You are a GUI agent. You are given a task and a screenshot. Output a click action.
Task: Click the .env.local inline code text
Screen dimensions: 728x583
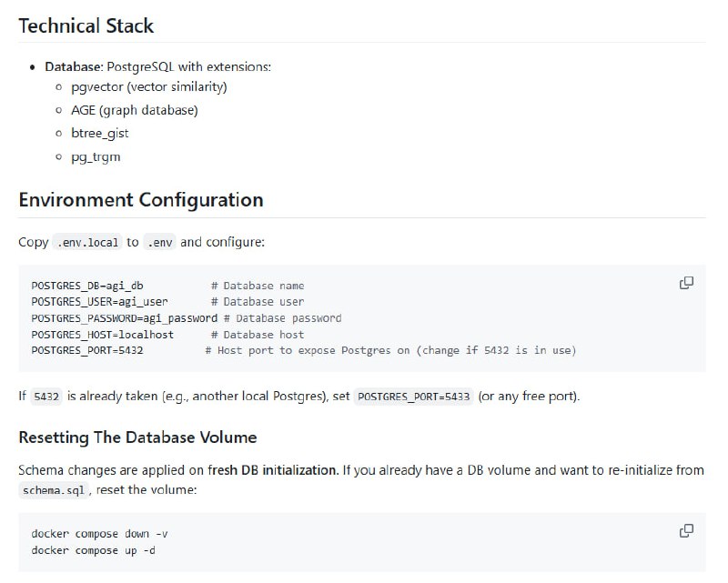tap(88, 243)
